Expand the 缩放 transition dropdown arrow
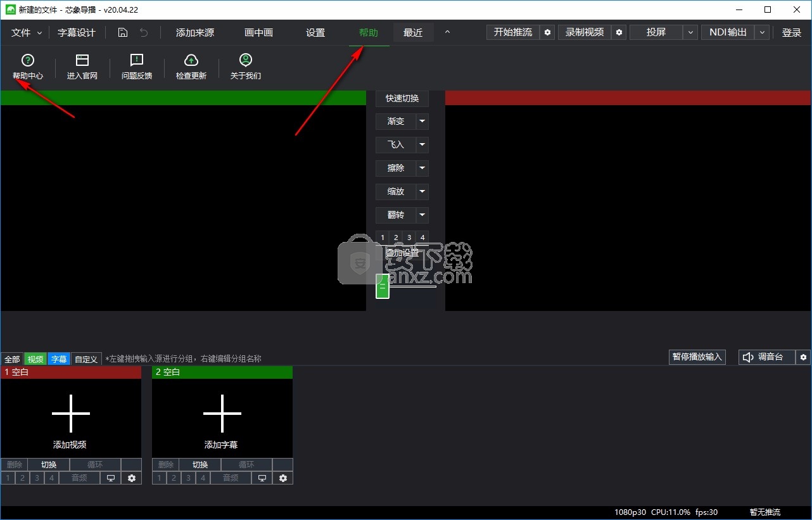Viewport: 812px width, 520px height. pos(422,192)
